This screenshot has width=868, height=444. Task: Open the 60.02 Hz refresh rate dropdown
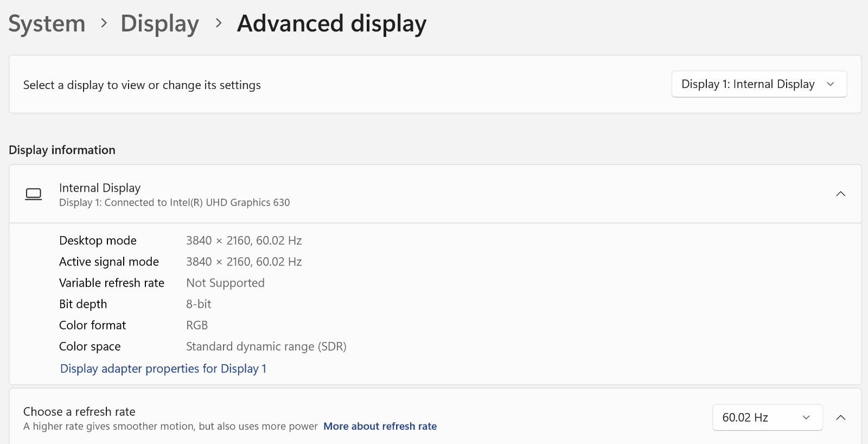click(x=768, y=417)
